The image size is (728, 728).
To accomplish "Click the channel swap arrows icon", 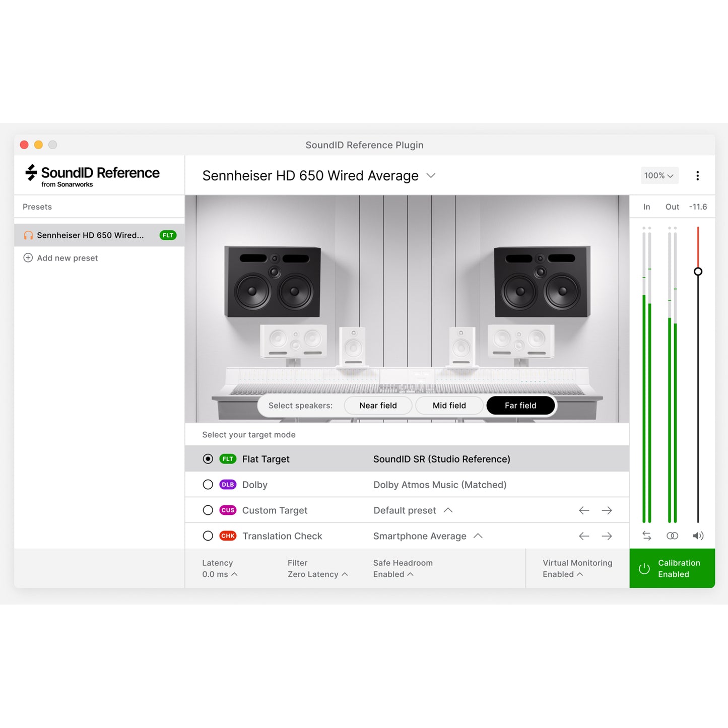I will point(646,536).
